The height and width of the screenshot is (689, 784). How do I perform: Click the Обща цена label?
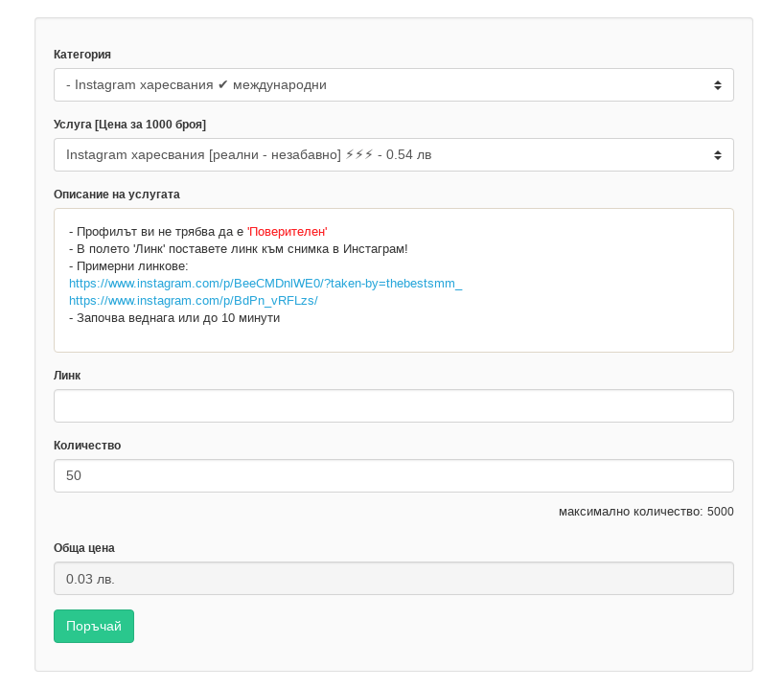point(84,548)
